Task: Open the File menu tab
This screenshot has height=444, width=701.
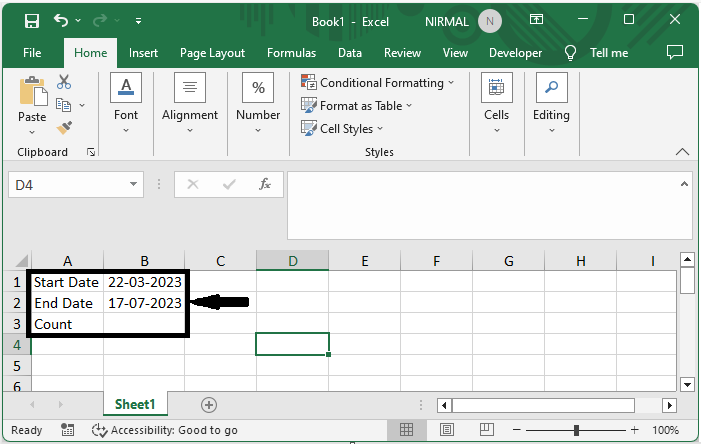Action: (x=32, y=53)
